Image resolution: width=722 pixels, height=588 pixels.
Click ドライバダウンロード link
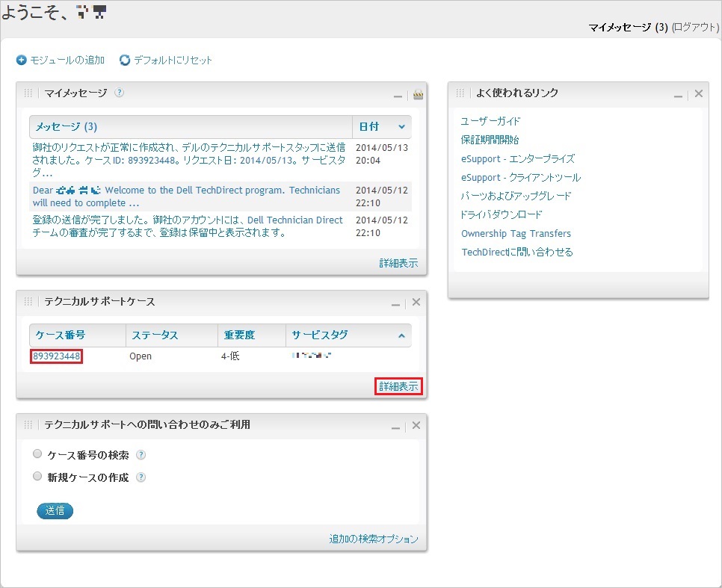tap(502, 214)
